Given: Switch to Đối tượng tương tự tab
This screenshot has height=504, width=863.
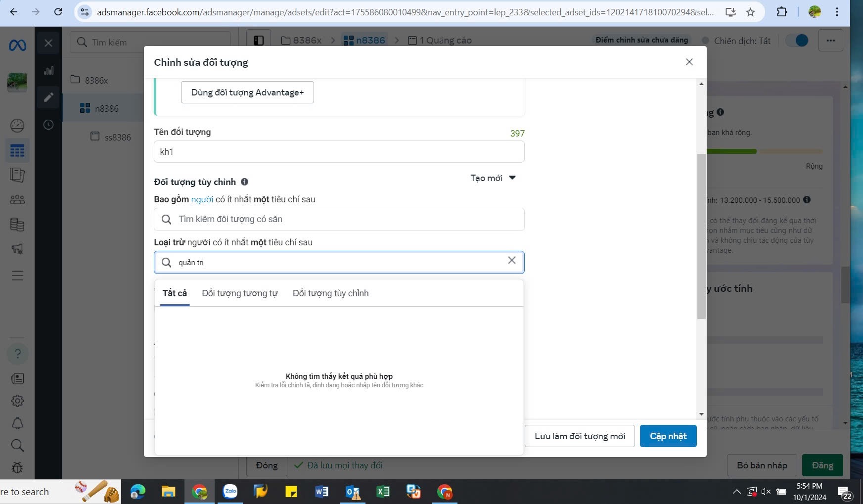Looking at the screenshot, I should click(x=239, y=293).
